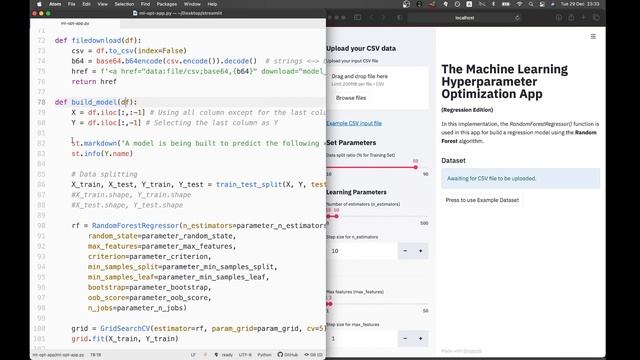Click the 'st.info(Y.name)' code line
The height and width of the screenshot is (360, 640).
click(102, 153)
